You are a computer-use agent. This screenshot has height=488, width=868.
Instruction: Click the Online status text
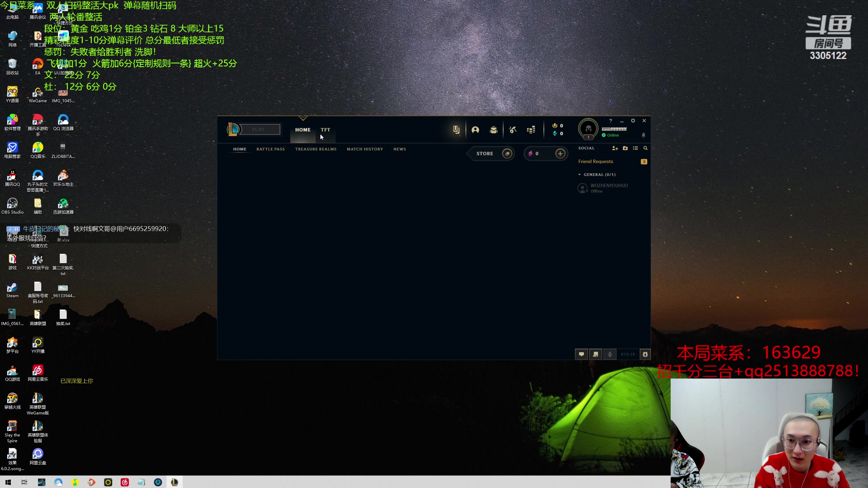click(x=613, y=135)
